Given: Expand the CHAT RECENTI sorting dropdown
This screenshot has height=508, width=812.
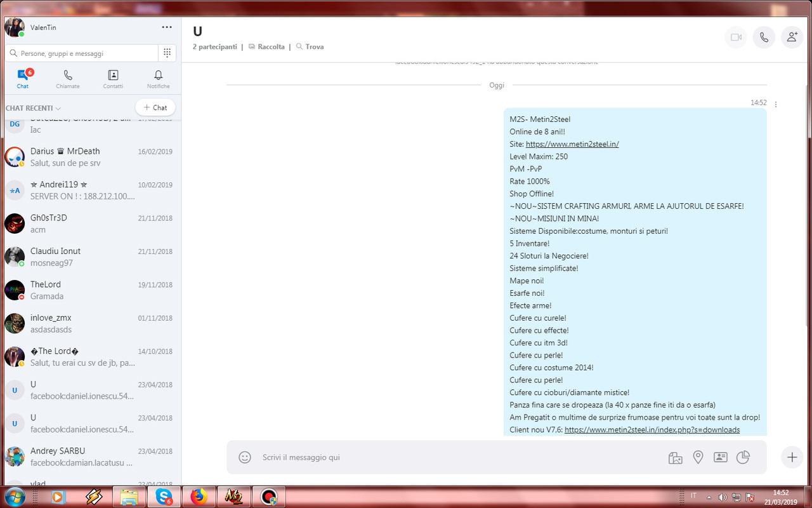Looking at the screenshot, I should point(33,108).
